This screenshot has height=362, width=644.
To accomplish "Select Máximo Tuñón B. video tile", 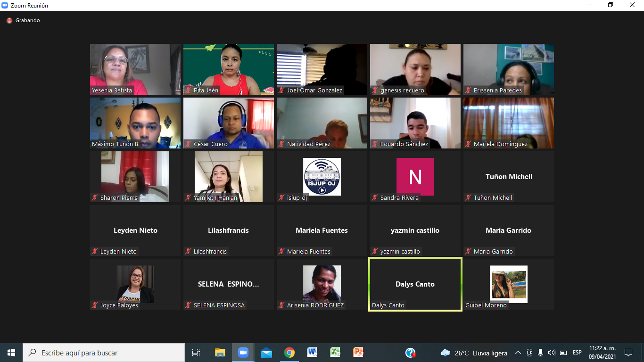I will pos(135,123).
